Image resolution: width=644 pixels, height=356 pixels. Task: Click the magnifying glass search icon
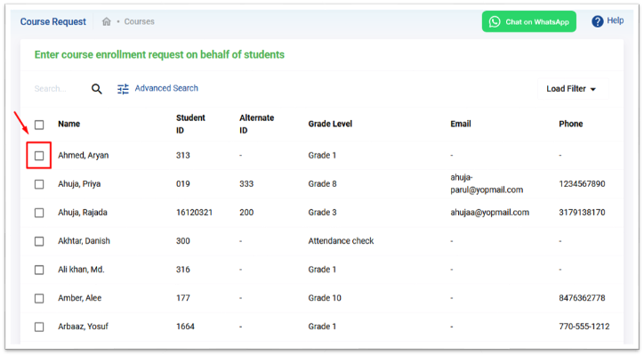[x=97, y=89]
